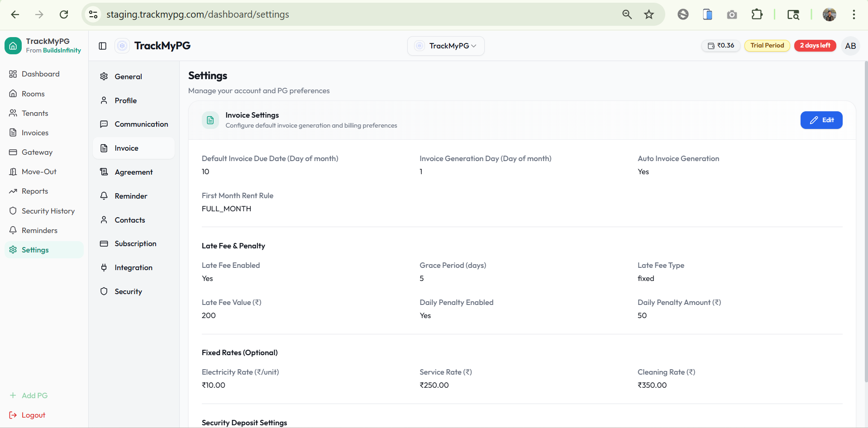Click the page vertical scrollbar
Viewport: 868px width, 428px height.
(x=866, y=222)
